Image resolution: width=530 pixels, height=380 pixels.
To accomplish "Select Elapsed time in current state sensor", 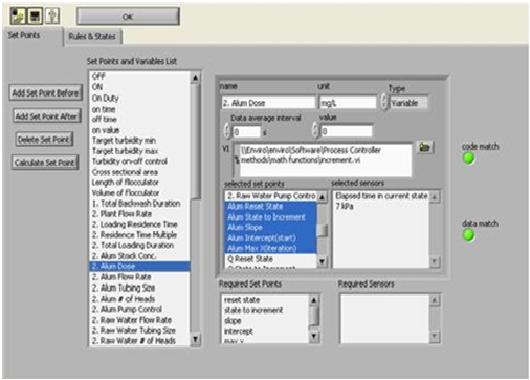I will (382, 196).
